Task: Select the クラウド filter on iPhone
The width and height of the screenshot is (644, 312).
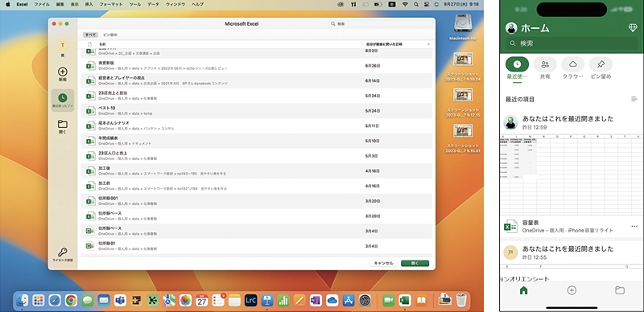Action: (573, 68)
